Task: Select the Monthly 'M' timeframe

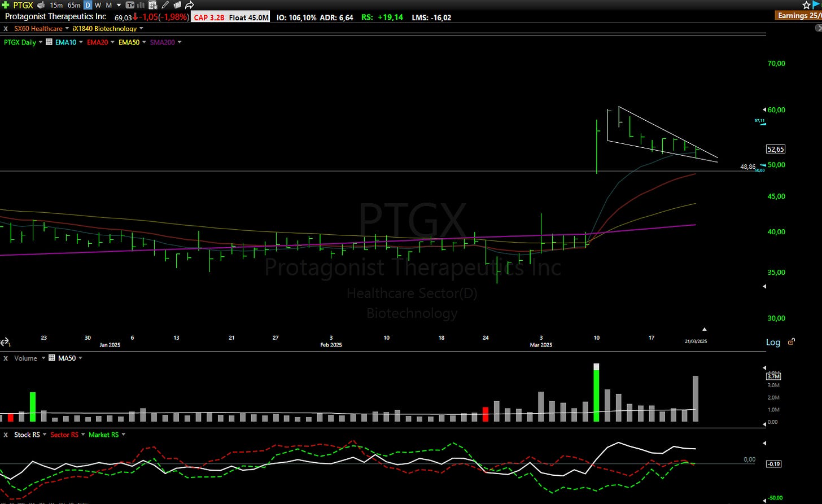Action: point(108,5)
